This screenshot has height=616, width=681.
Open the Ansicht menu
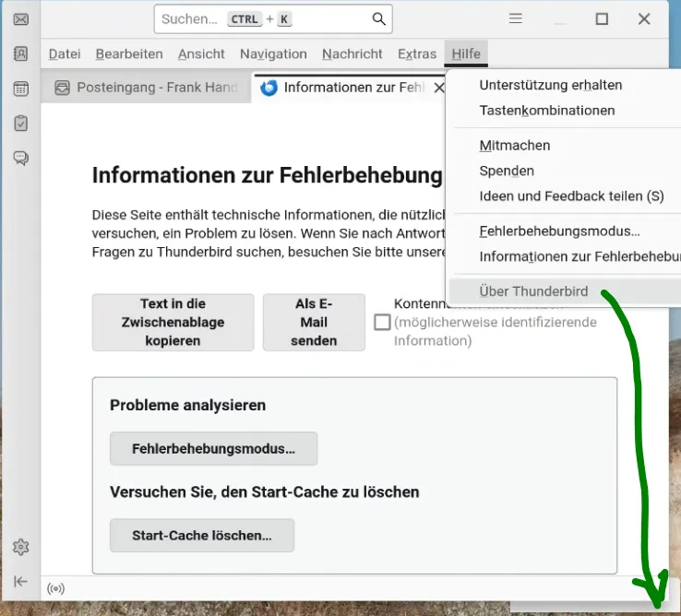[201, 53]
